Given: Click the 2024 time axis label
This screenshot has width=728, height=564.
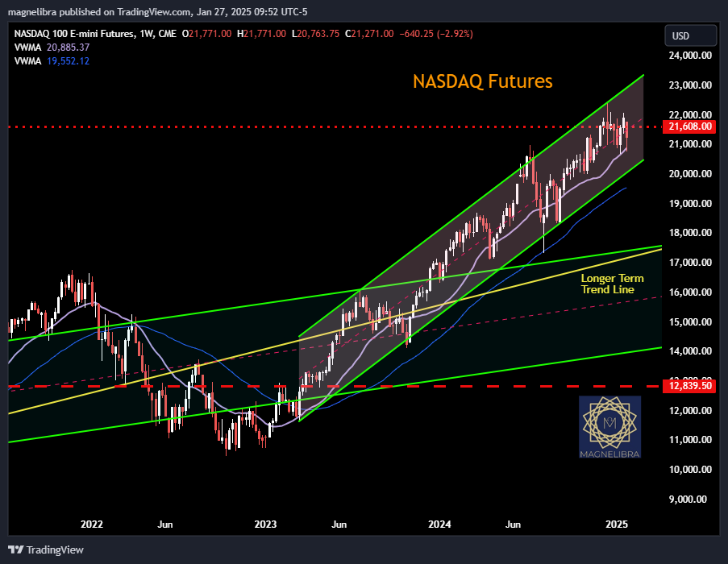Looking at the screenshot, I should 439,524.
